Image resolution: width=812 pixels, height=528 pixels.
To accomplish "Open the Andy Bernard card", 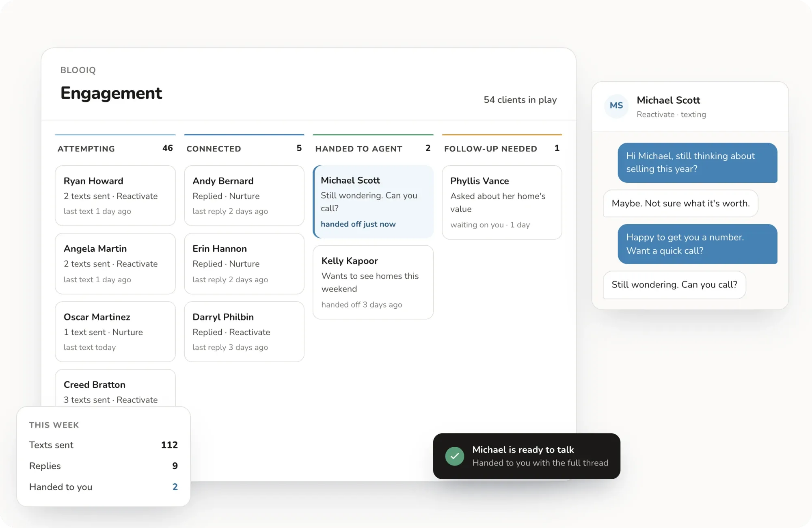I will click(244, 195).
